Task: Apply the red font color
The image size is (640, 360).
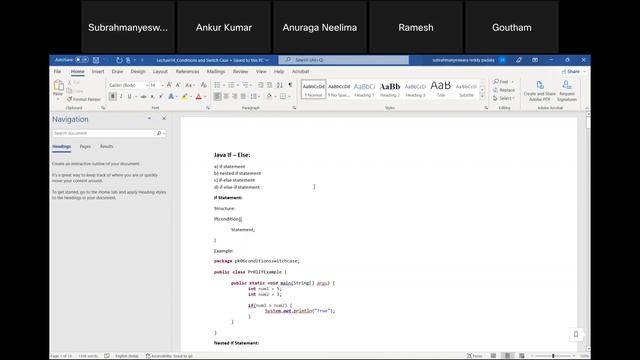Action: coord(198,96)
